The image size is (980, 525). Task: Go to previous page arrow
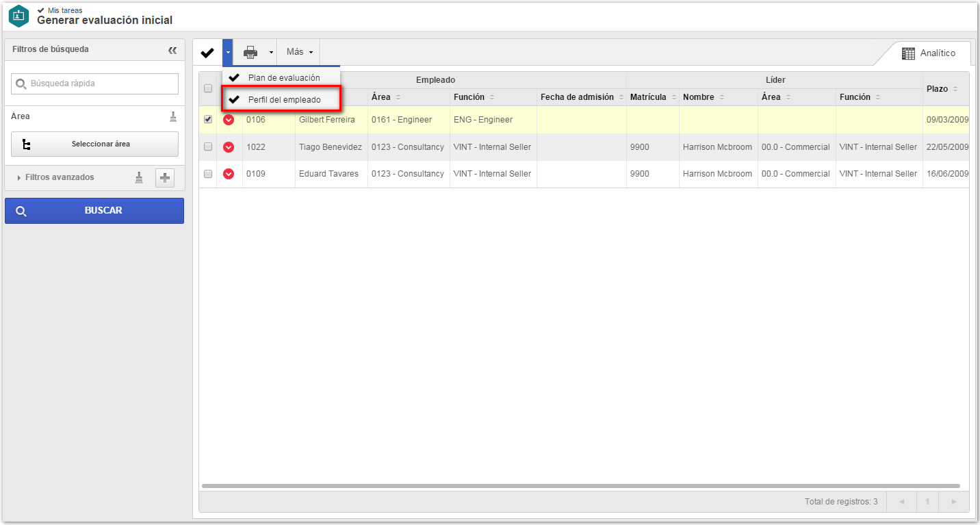[x=902, y=502]
